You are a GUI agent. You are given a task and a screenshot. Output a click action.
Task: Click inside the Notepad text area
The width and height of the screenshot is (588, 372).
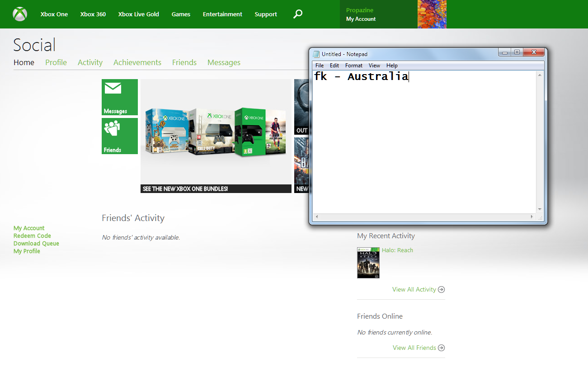(424, 141)
